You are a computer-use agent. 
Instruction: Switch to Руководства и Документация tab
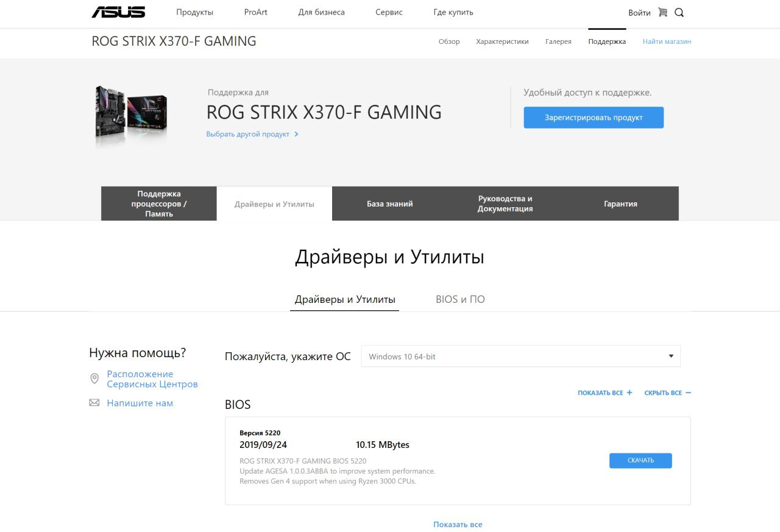[x=505, y=204]
